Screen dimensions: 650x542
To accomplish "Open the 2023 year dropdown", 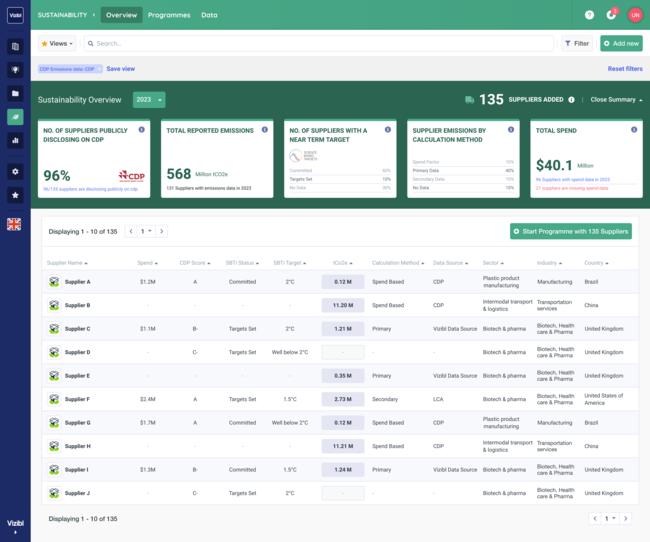I will [149, 100].
